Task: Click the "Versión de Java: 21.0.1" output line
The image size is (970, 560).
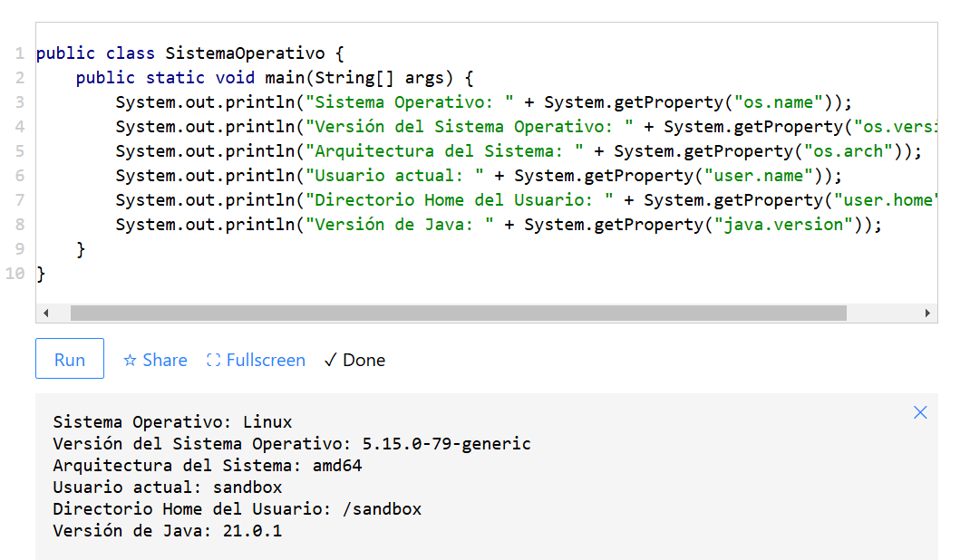Action: coord(167,531)
